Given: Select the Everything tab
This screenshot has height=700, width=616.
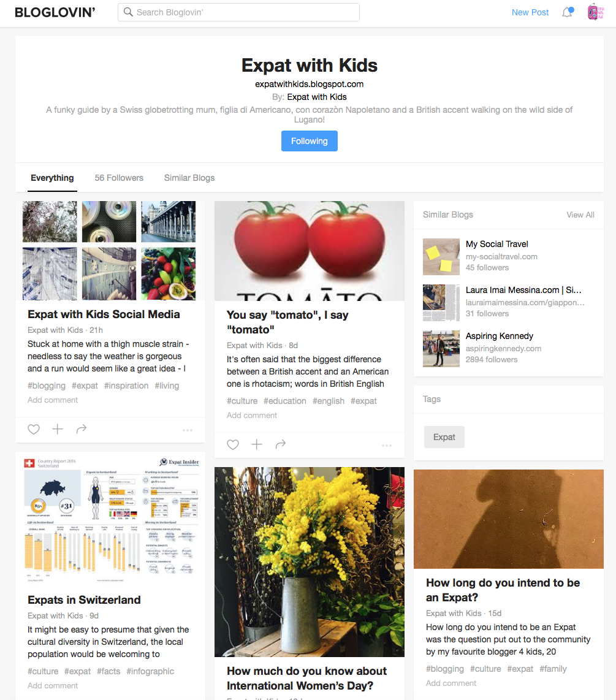Looking at the screenshot, I should (x=52, y=178).
